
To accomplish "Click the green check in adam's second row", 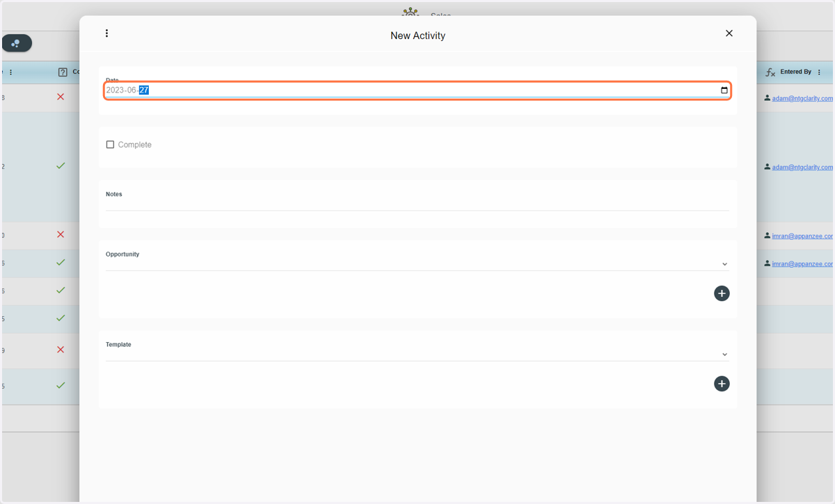I will [x=61, y=165].
